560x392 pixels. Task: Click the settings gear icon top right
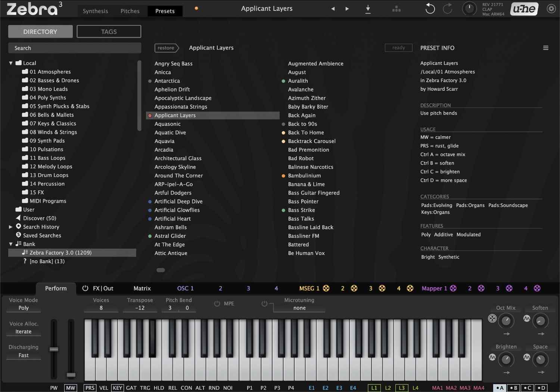[551, 8]
